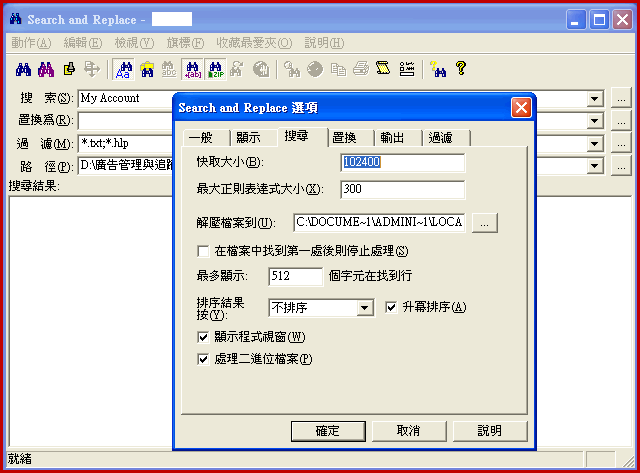
Task: Toggle the search subfolders folder icon
Action: point(146,69)
